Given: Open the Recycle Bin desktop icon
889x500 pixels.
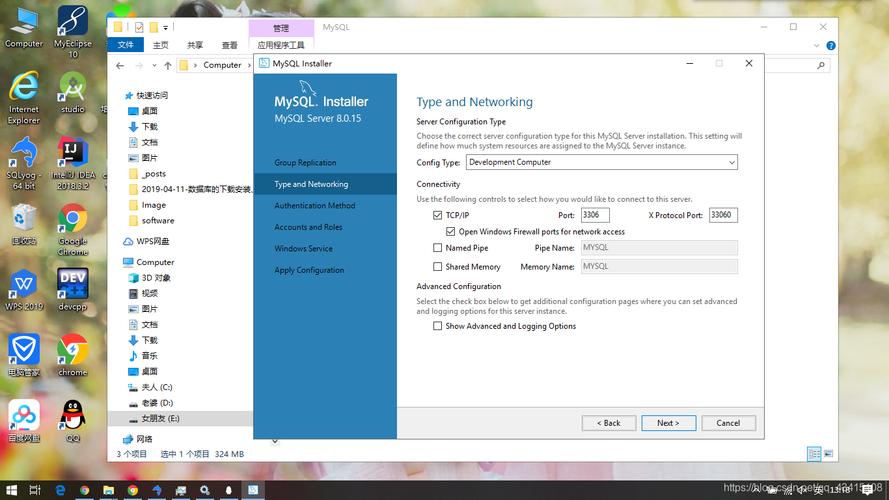Looking at the screenshot, I should 24,225.
